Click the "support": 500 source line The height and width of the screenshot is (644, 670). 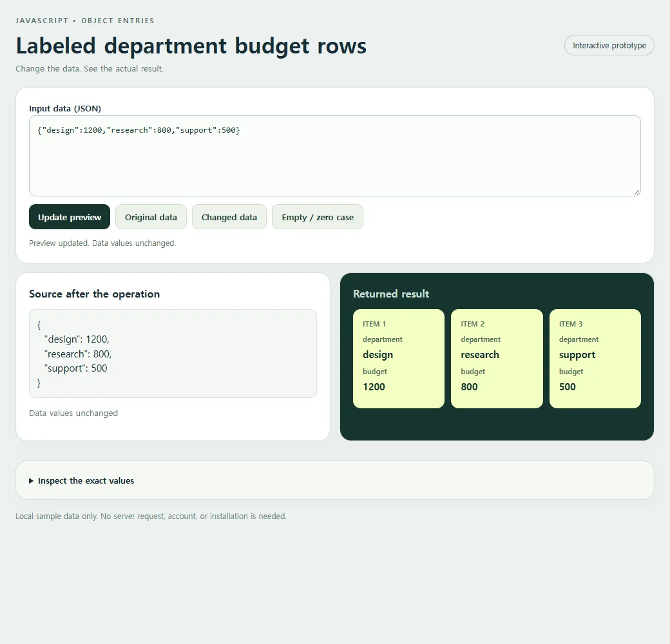pos(75,368)
